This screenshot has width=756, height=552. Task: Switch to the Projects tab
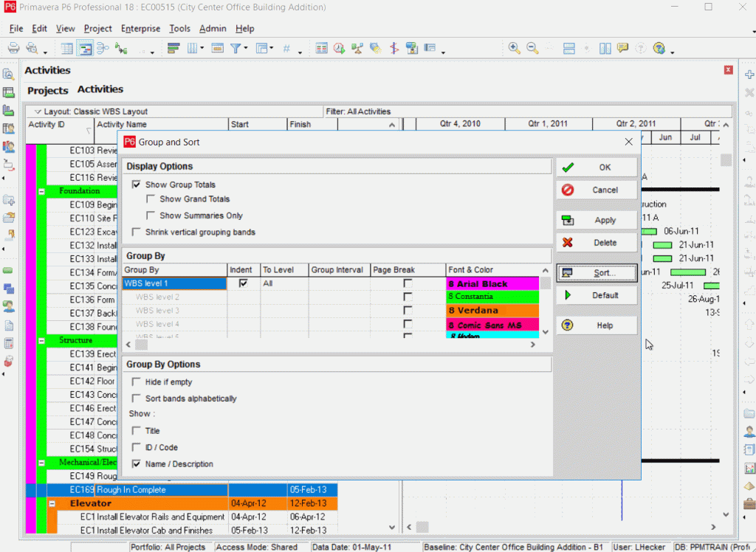tap(48, 91)
